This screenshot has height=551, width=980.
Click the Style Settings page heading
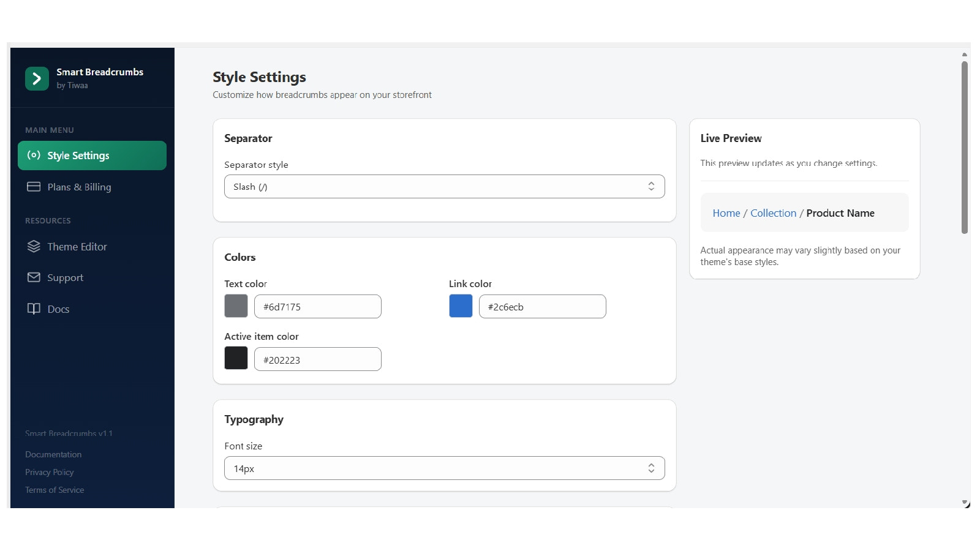[259, 77]
